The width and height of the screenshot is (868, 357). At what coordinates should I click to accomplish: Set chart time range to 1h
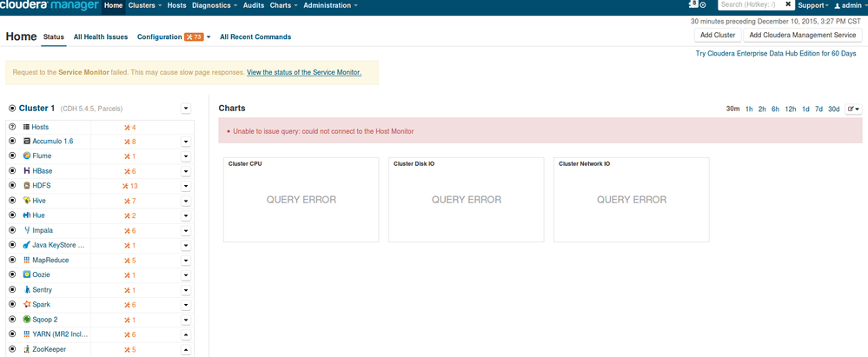(749, 109)
